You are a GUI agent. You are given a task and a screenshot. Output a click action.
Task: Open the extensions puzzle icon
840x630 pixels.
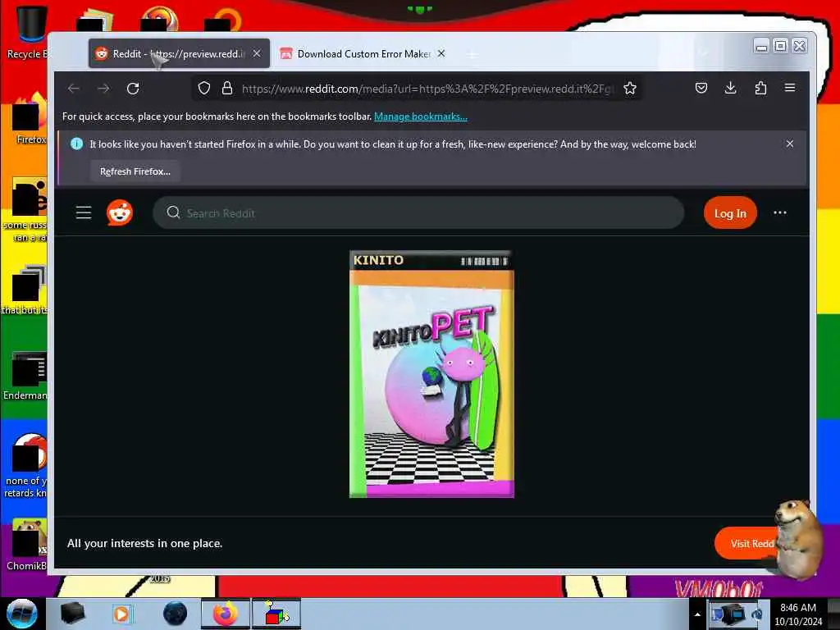tap(760, 88)
